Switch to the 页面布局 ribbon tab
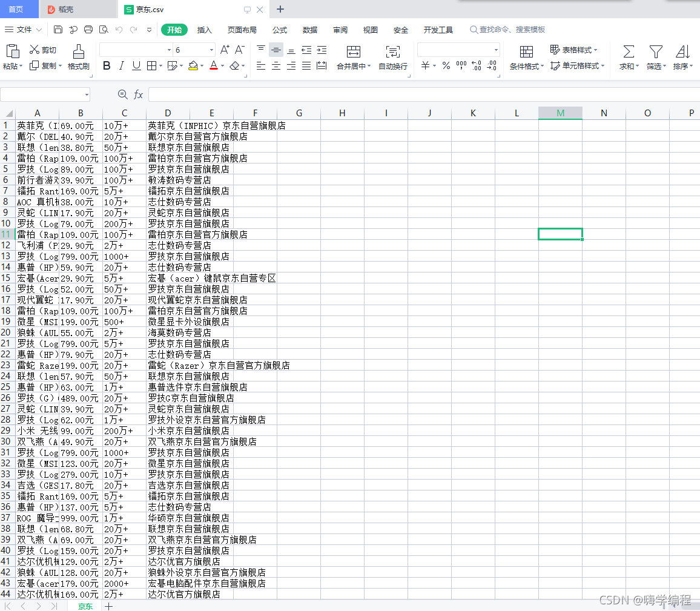This screenshot has height=611, width=700. 242,30
